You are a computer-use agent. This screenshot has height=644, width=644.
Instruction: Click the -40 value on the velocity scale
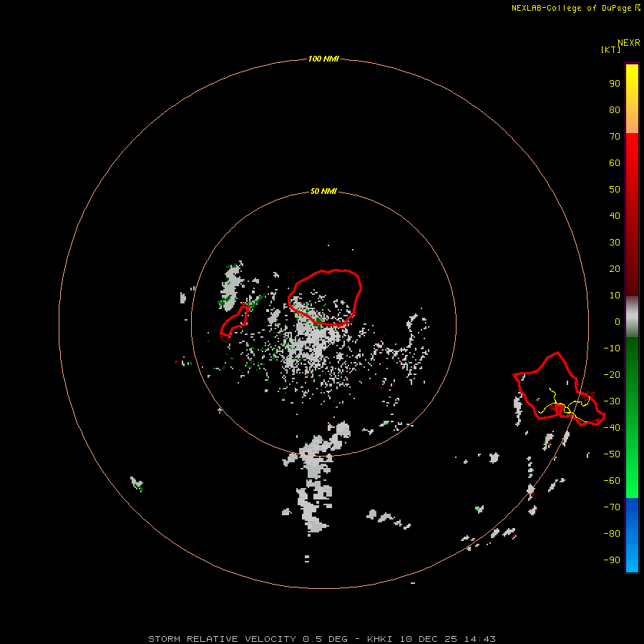point(612,428)
